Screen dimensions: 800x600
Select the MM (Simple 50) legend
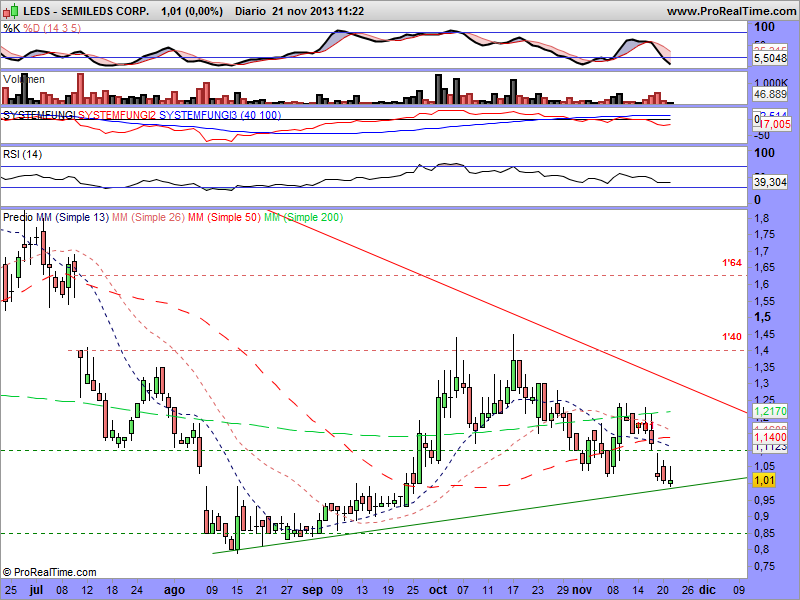click(224, 217)
